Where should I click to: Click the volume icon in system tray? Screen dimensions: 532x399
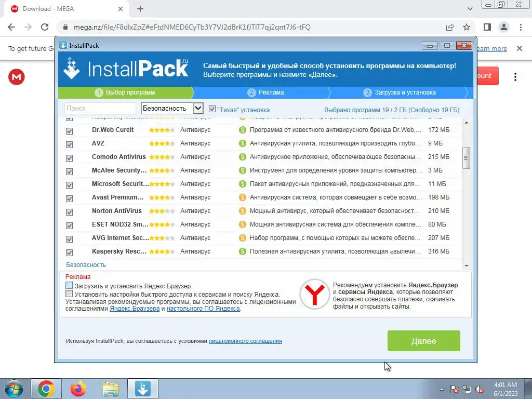[x=480, y=390]
